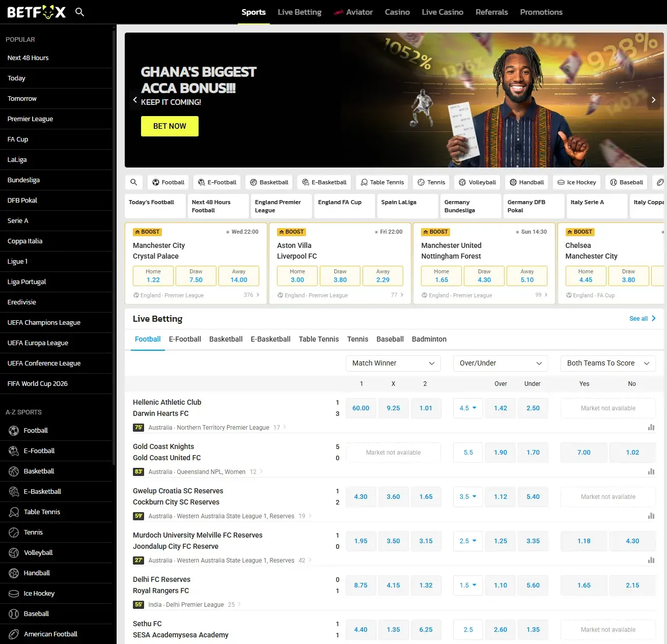
Task: Select Away odds 2.29 for Liverpool FC
Action: (x=383, y=276)
